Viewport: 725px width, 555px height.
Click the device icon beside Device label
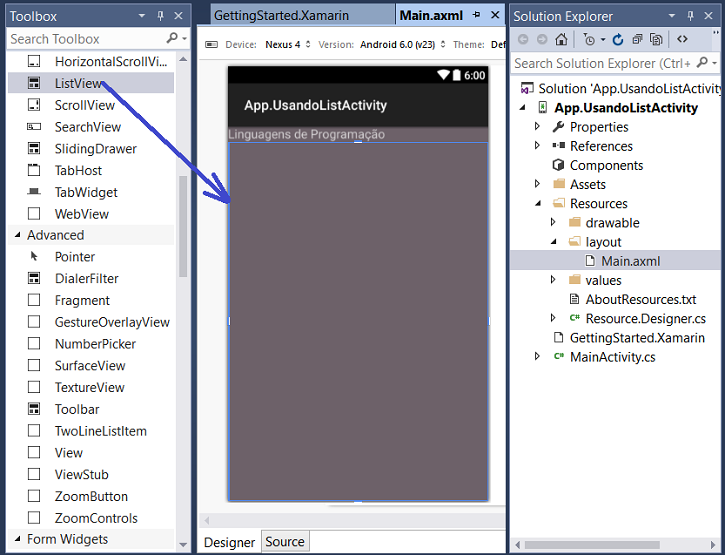(x=211, y=44)
